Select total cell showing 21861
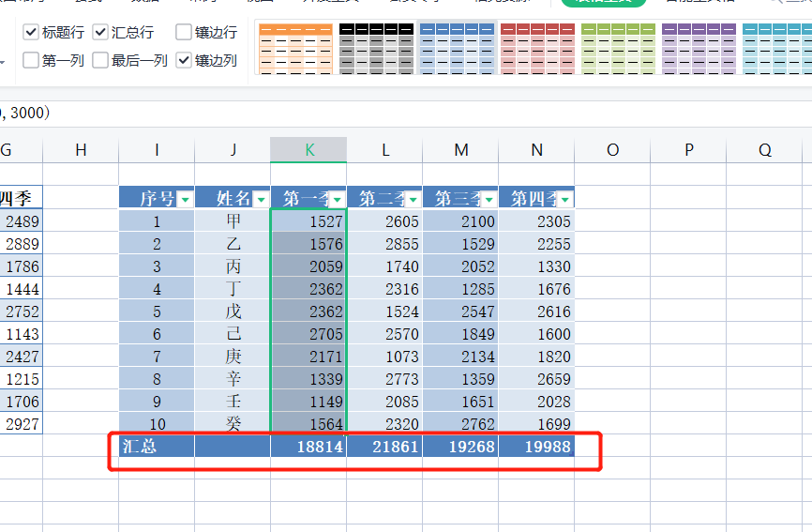 point(384,448)
